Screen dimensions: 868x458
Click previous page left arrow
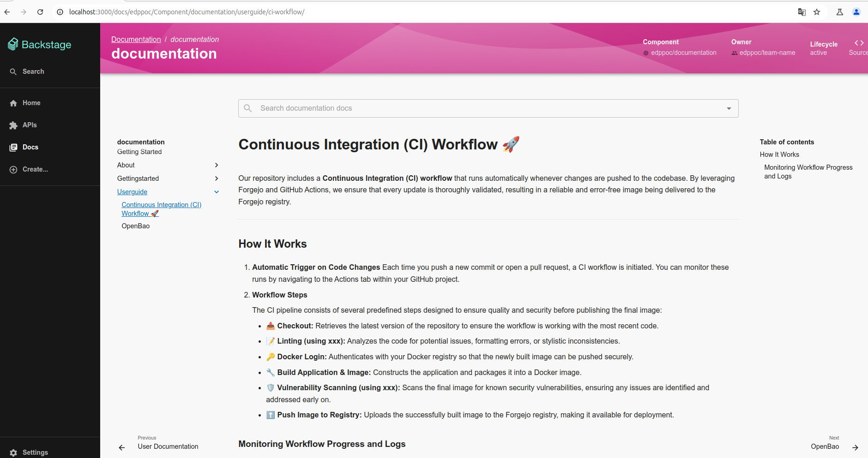click(x=122, y=447)
